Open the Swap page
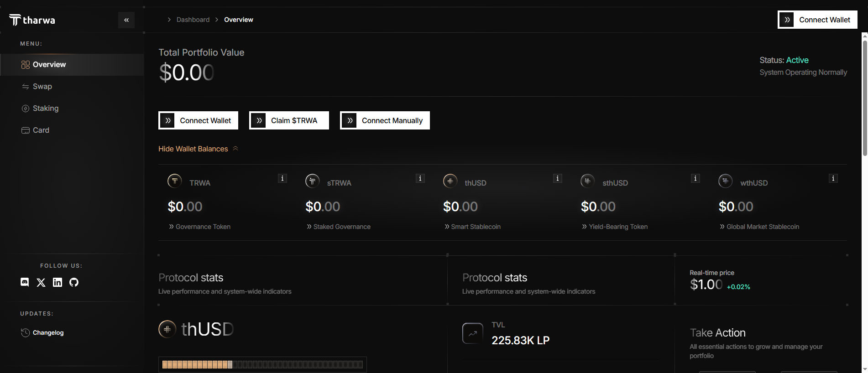Screen dimensions: 868x373 (x=42, y=86)
